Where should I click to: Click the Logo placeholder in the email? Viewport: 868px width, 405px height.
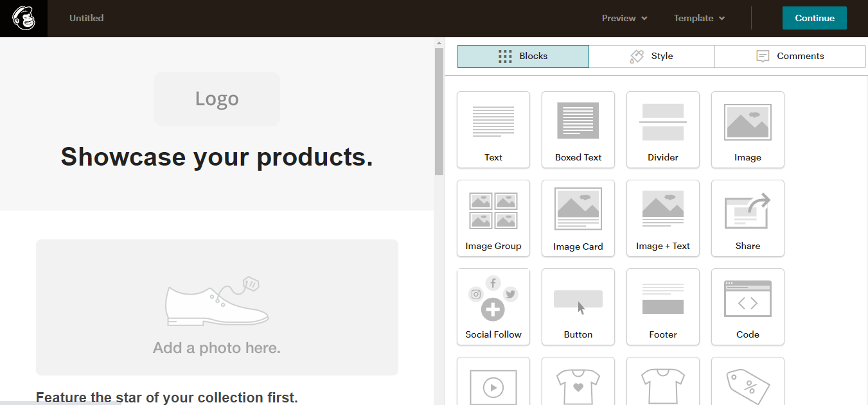[x=217, y=99]
